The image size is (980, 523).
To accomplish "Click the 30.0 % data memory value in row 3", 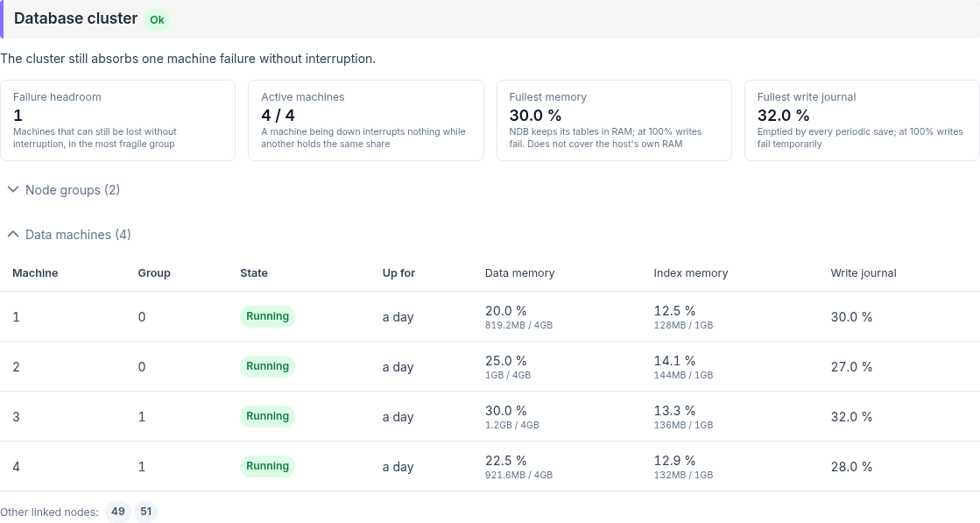I will tap(505, 411).
